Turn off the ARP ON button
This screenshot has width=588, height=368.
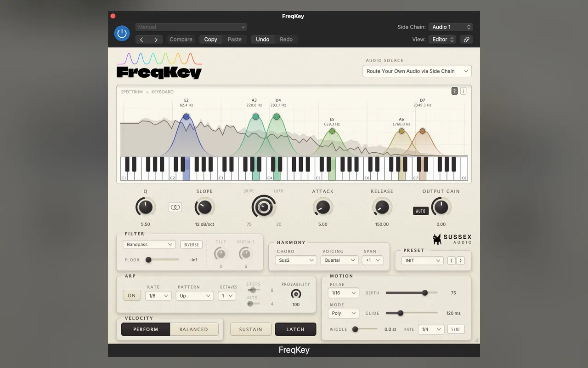click(x=132, y=296)
